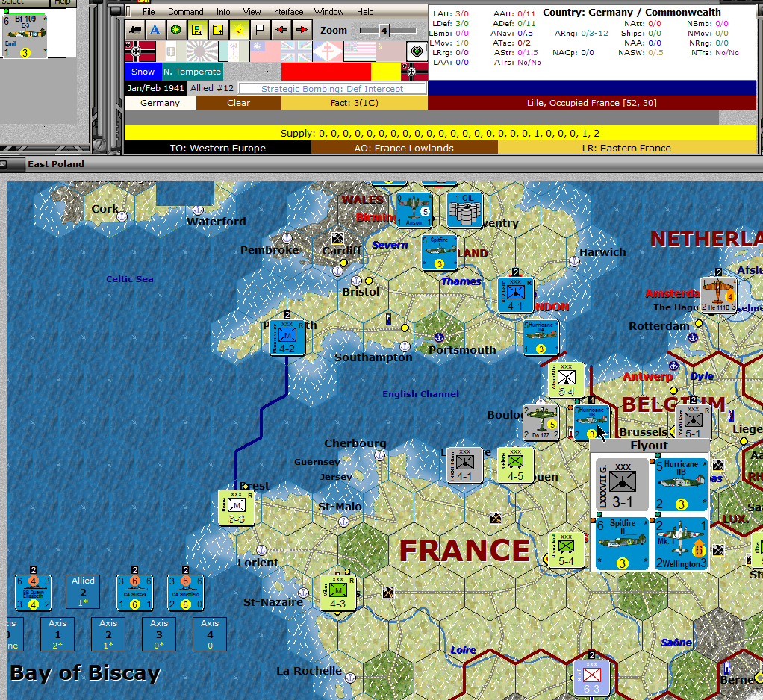763x700 pixels.
Task: Select the CA Sheffield cruiser counter
Action: coord(185,593)
